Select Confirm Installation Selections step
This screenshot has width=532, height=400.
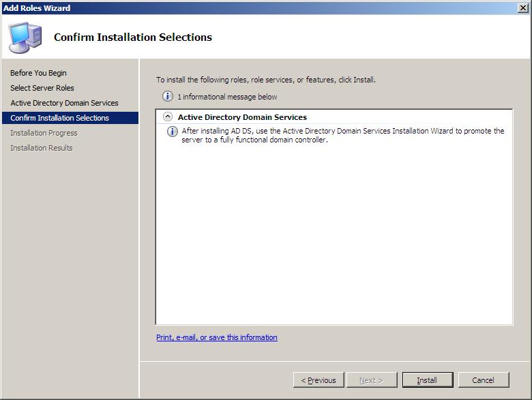[70, 118]
